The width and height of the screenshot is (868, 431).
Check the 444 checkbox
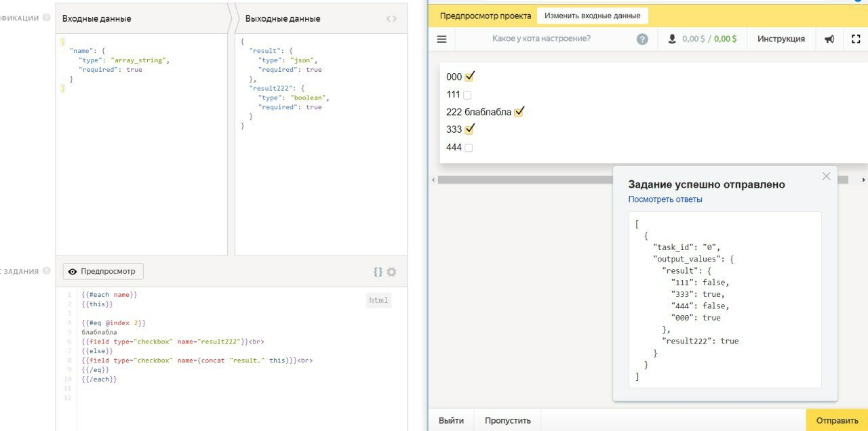469,148
